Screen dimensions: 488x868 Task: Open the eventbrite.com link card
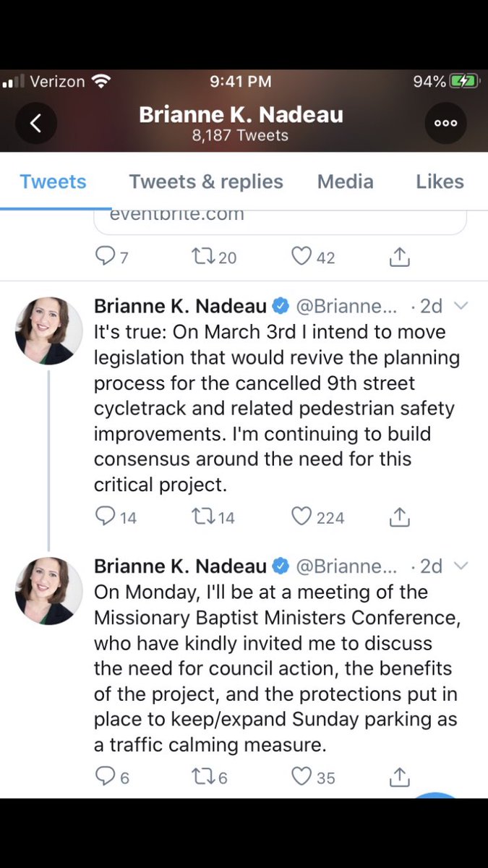point(281,221)
